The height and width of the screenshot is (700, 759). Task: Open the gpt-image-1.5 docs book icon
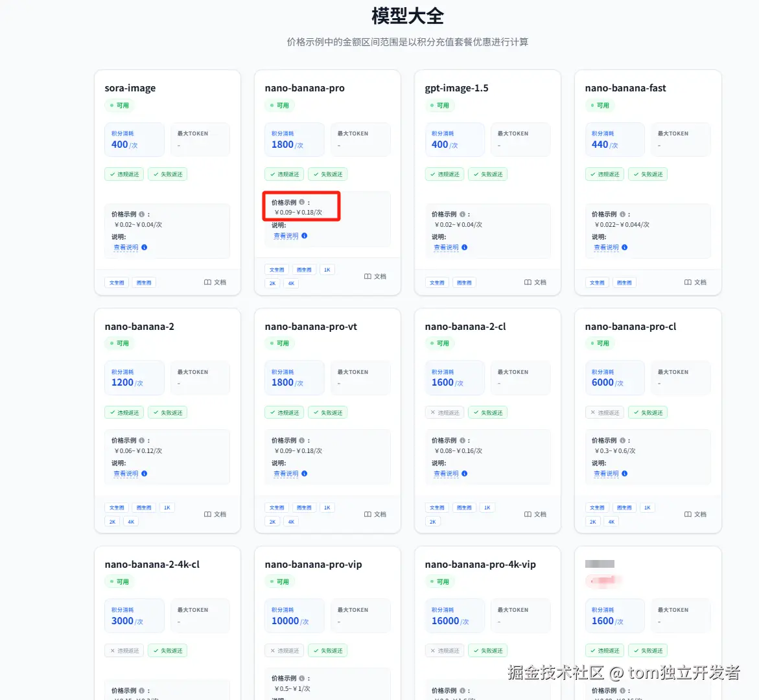(x=528, y=282)
